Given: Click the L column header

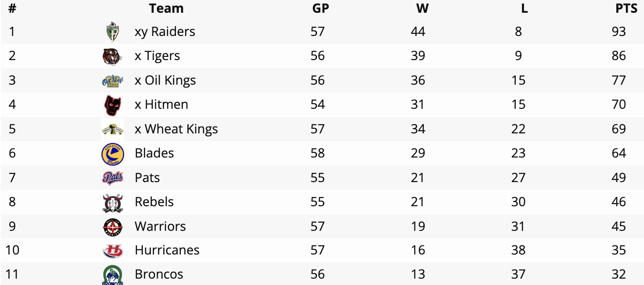Looking at the screenshot, I should [524, 8].
